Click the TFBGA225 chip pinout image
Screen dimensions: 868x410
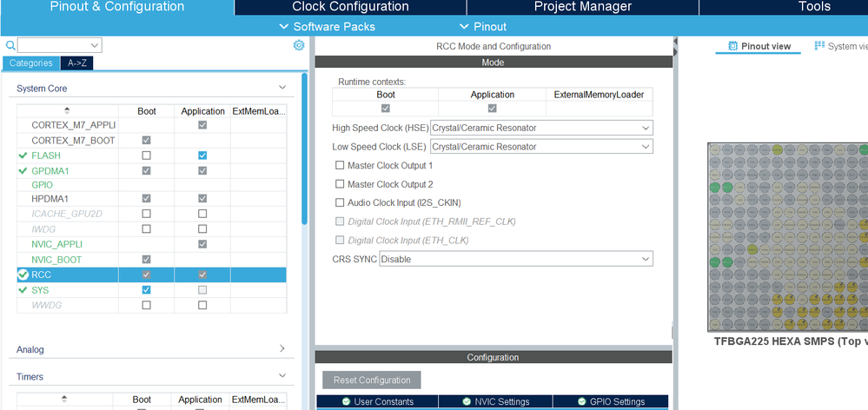788,237
